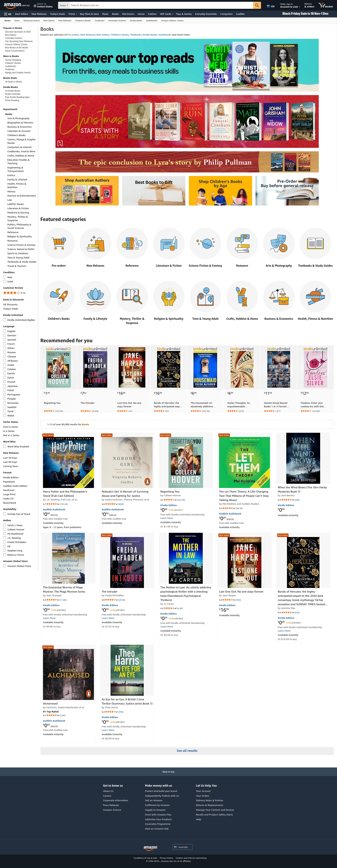
Task: Select the Science Fiction & Fantasy planet icon
Action: tap(206, 243)
